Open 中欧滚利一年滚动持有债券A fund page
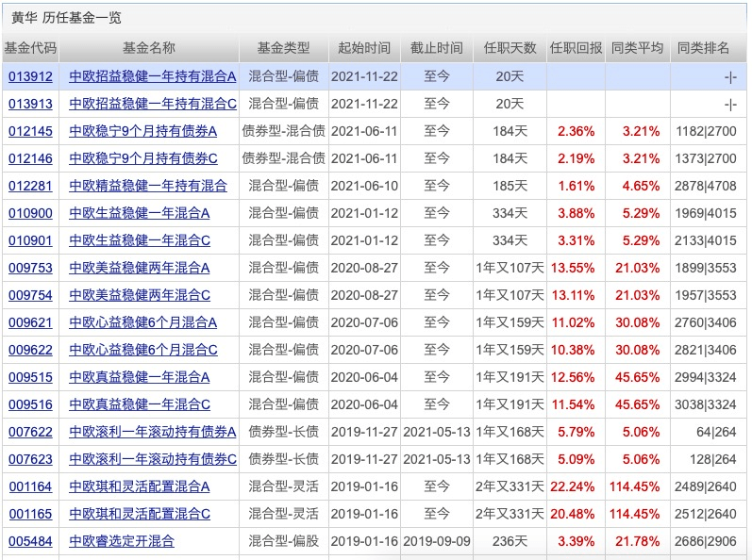The width and height of the screenshot is (752, 560). [153, 432]
